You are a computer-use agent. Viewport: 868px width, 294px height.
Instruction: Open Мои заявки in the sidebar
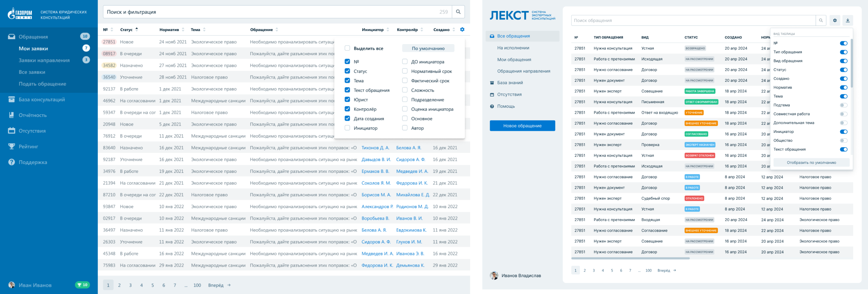[x=33, y=48]
